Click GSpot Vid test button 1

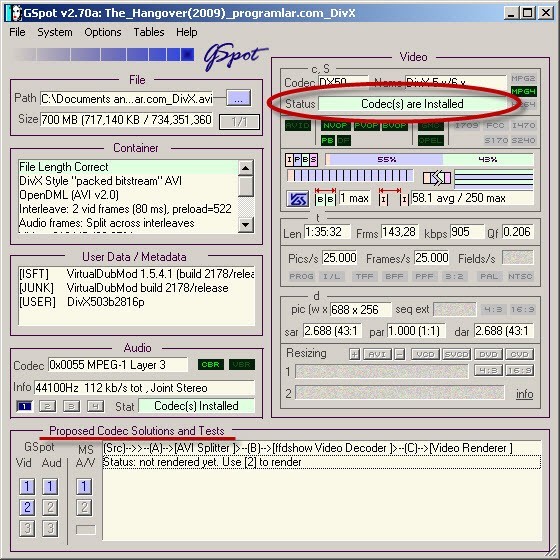point(27,486)
